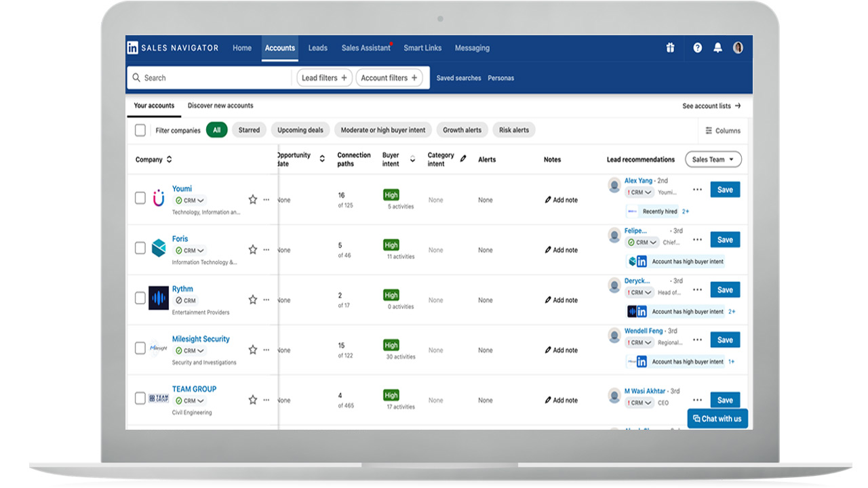Select the All filter pill
The width and height of the screenshot is (868, 488).
pyautogui.click(x=217, y=130)
